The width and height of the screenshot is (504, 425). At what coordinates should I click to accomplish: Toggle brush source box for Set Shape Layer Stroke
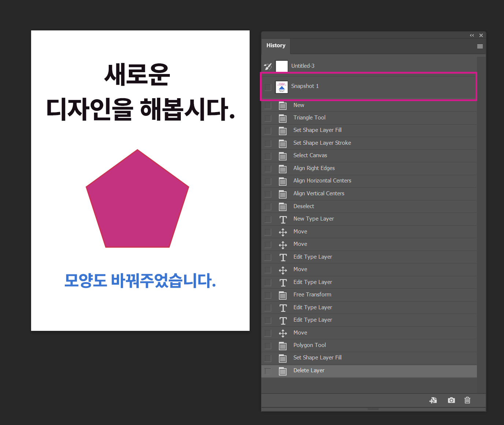(x=268, y=143)
